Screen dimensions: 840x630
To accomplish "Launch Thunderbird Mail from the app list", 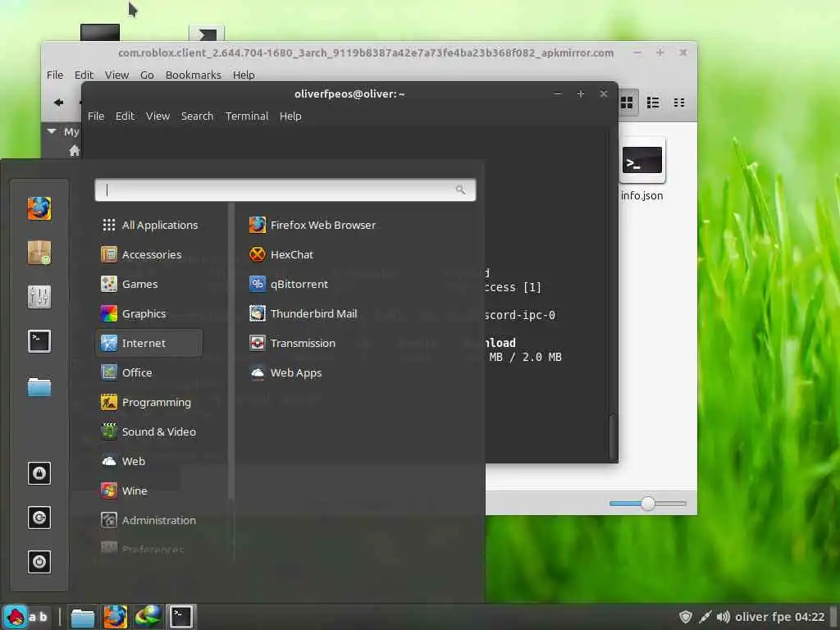I will 304,313.
